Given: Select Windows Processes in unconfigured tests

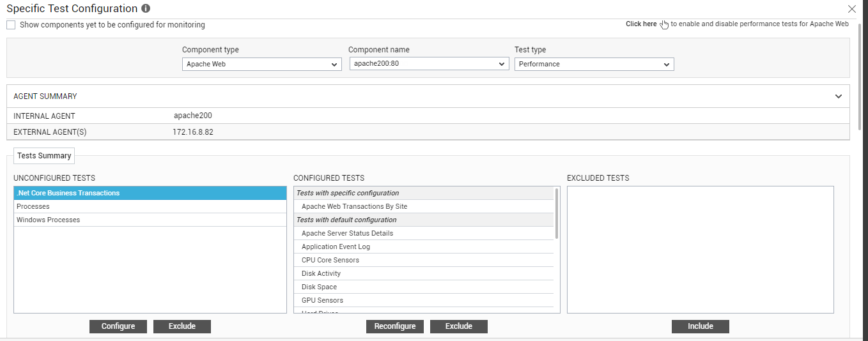Looking at the screenshot, I should (150, 220).
